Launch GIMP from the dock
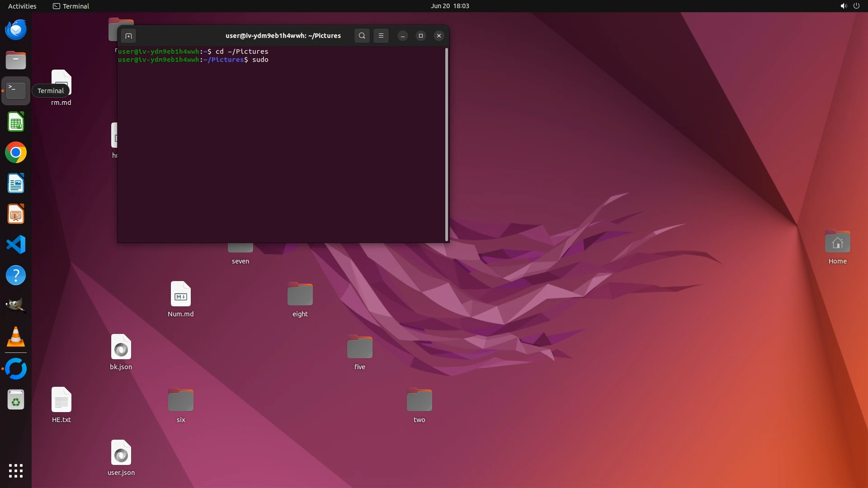Viewport: 868px width, 488px height. [x=16, y=305]
